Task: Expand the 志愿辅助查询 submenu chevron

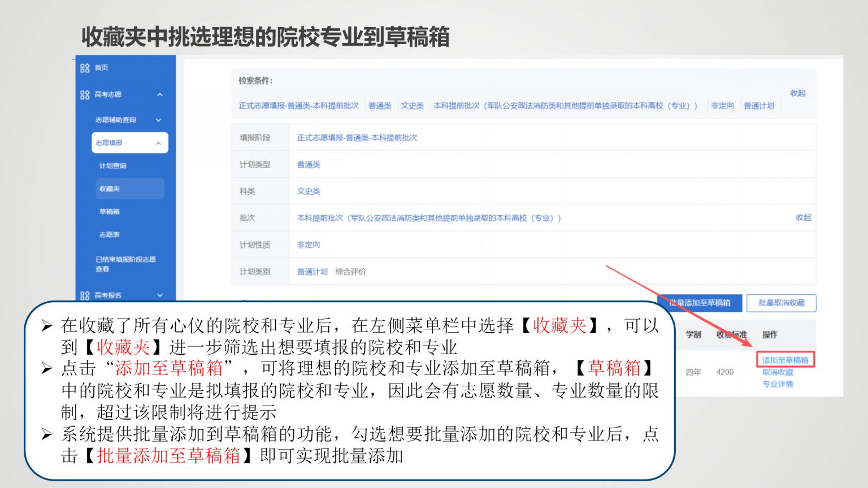Action: point(158,120)
